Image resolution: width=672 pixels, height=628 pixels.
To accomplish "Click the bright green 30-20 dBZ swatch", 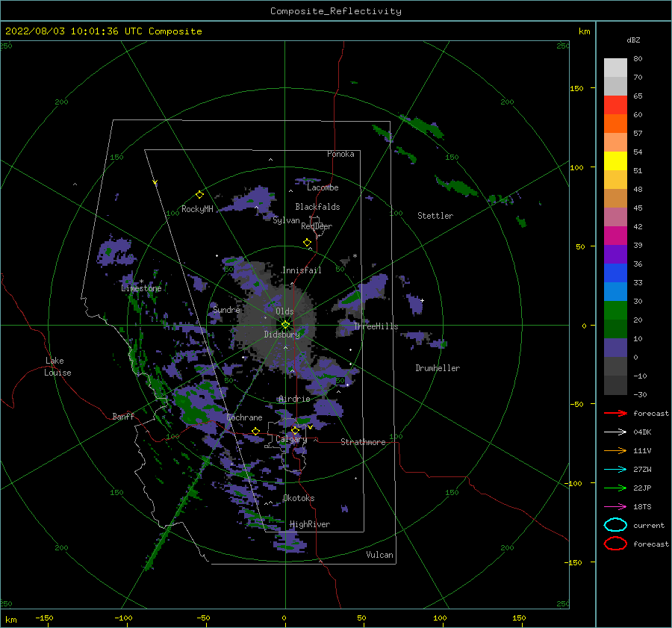I will (615, 311).
